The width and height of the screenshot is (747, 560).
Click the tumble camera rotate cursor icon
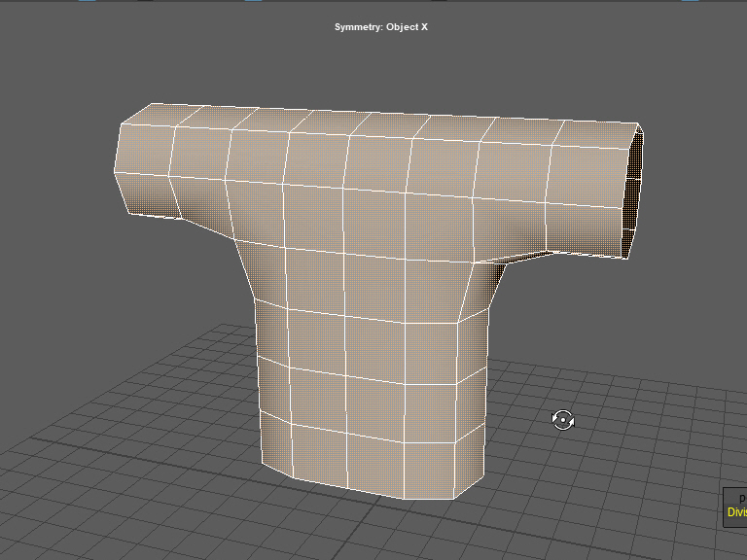pos(563,420)
